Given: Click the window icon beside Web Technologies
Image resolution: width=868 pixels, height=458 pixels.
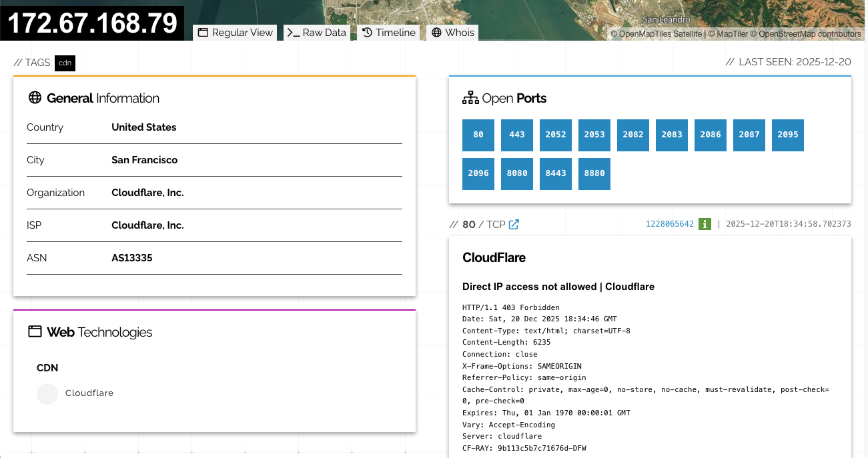Looking at the screenshot, I should pos(35,331).
